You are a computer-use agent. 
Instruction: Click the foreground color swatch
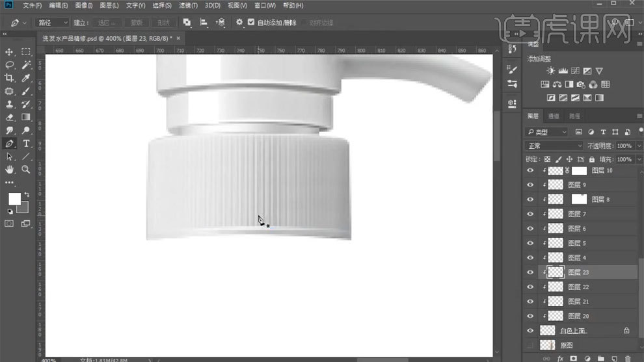(x=14, y=199)
